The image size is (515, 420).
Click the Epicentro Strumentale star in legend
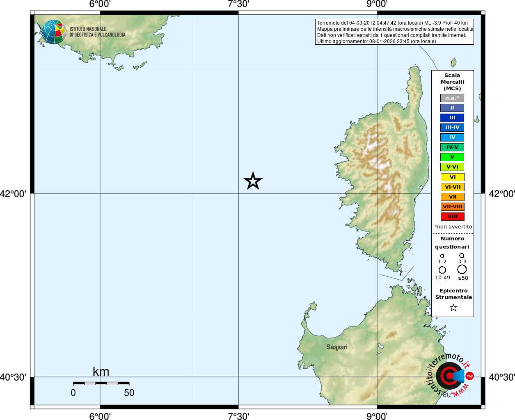(x=453, y=308)
